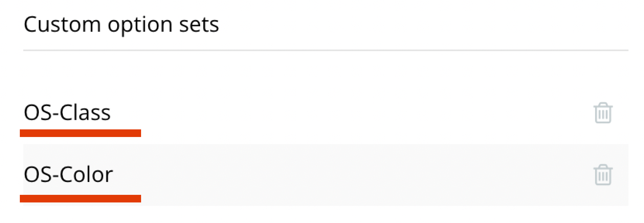This screenshot has height=223, width=644.
Task: Open the OS-Color option set
Action: pyautogui.click(x=68, y=175)
